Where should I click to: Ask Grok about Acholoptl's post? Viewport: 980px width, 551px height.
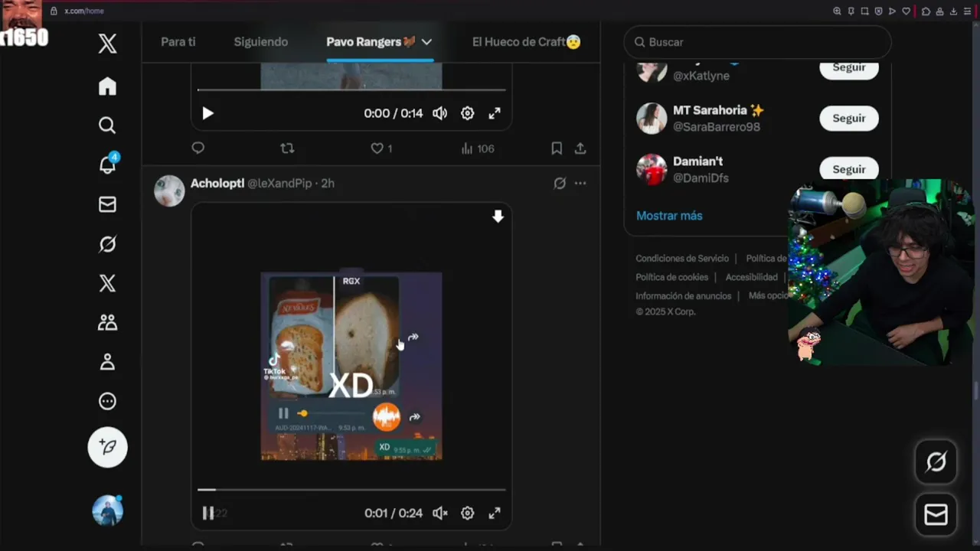[x=560, y=183]
